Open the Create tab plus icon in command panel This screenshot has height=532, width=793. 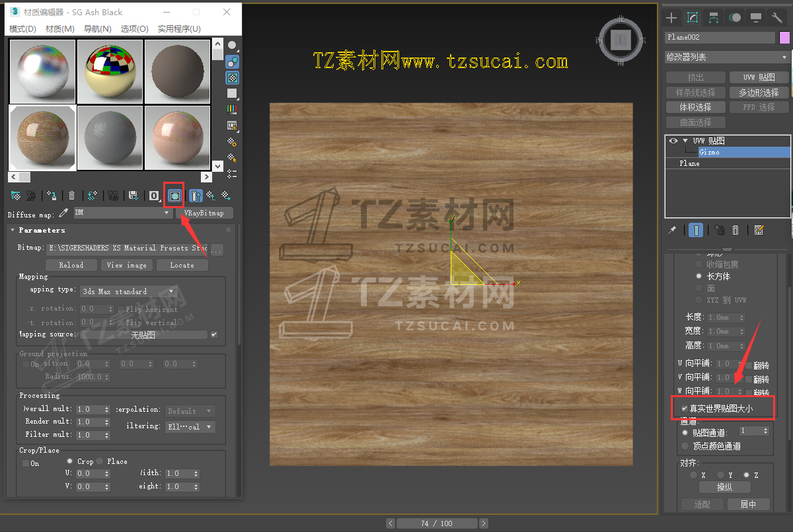(x=671, y=18)
